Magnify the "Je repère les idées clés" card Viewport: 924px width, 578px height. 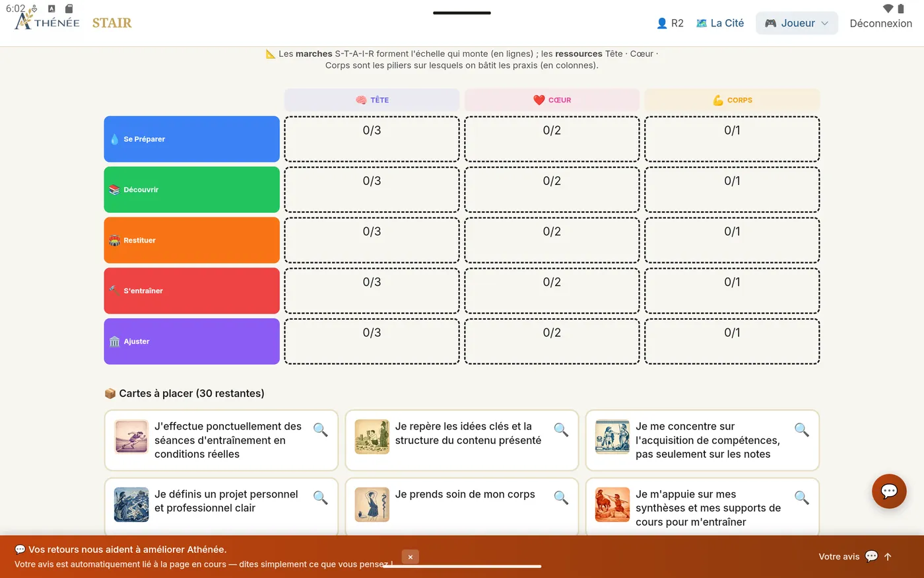tap(561, 430)
